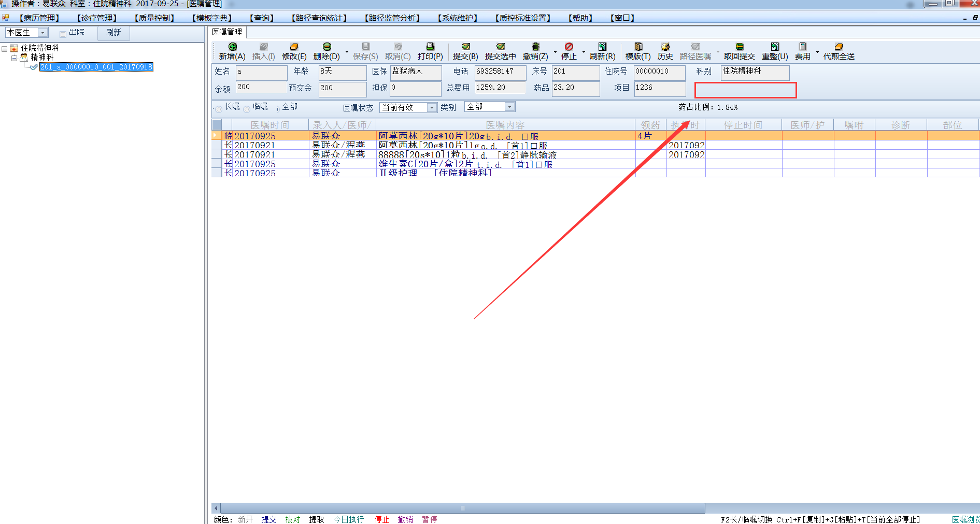Open the 诊疗管理 menu
This screenshot has width=980, height=524.
click(97, 18)
